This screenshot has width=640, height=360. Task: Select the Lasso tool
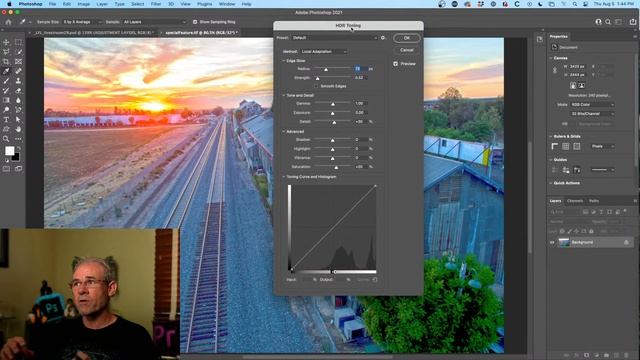(x=6, y=52)
